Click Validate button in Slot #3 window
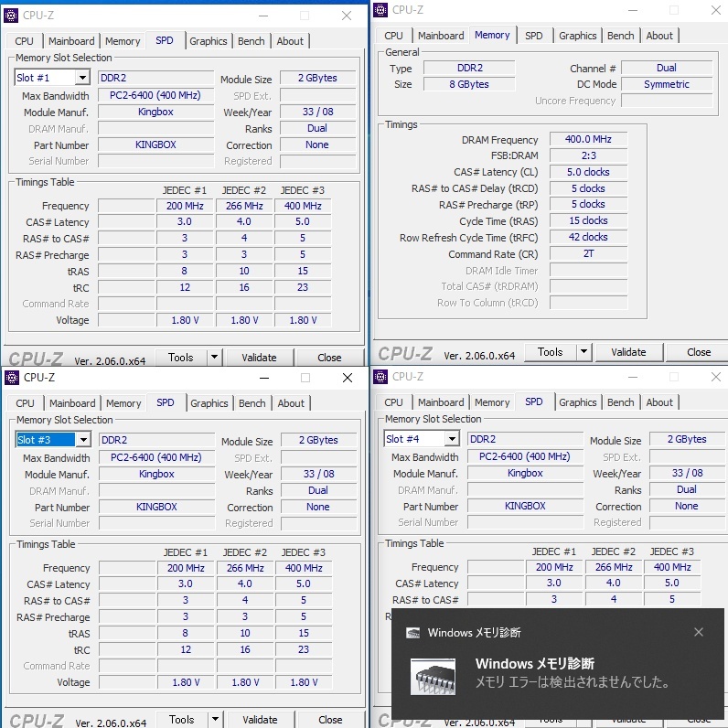This screenshot has width=728, height=728. (x=260, y=719)
